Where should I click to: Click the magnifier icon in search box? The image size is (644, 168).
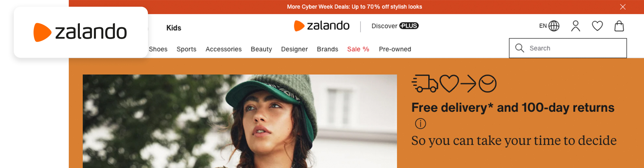tap(520, 48)
